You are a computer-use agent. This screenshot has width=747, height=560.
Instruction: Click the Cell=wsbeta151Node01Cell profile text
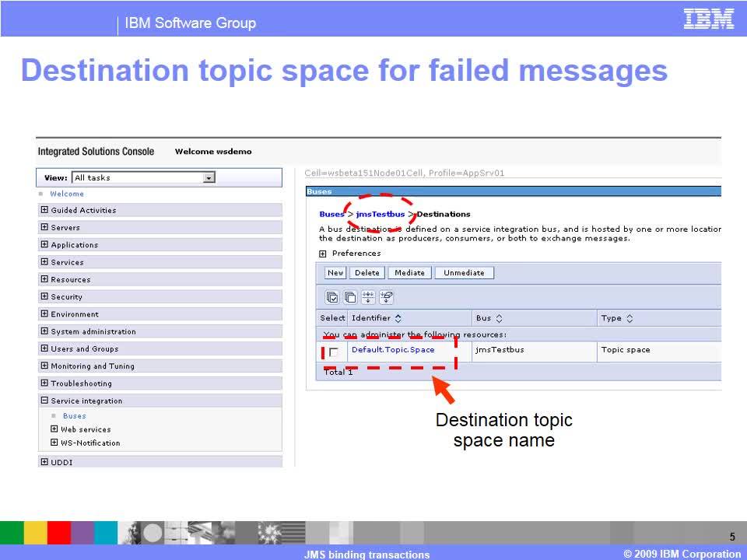click(405, 173)
